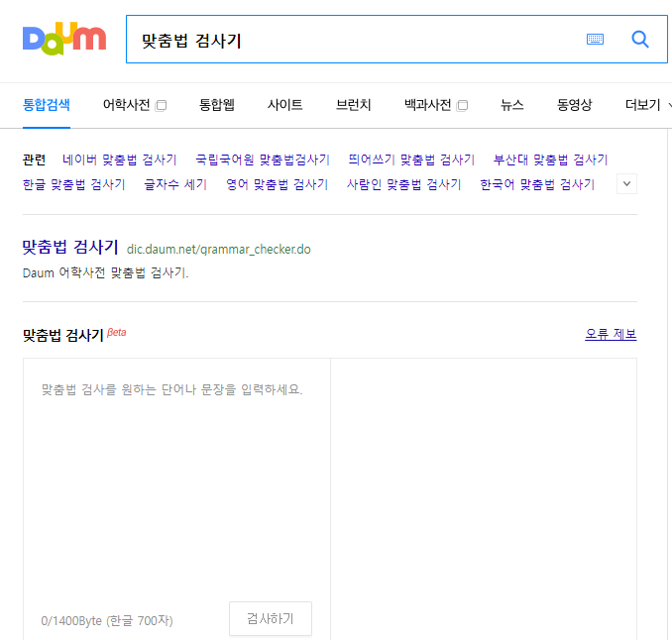This screenshot has height=640, width=672.
Task: Click the Daum 어학사전 맞춤법 검사기 description
Action: click(105, 272)
